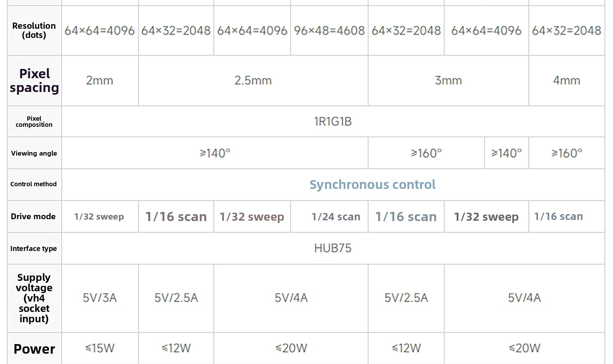This screenshot has width=613, height=364.
Task: Click the Supply voltage row header
Action: click(34, 298)
